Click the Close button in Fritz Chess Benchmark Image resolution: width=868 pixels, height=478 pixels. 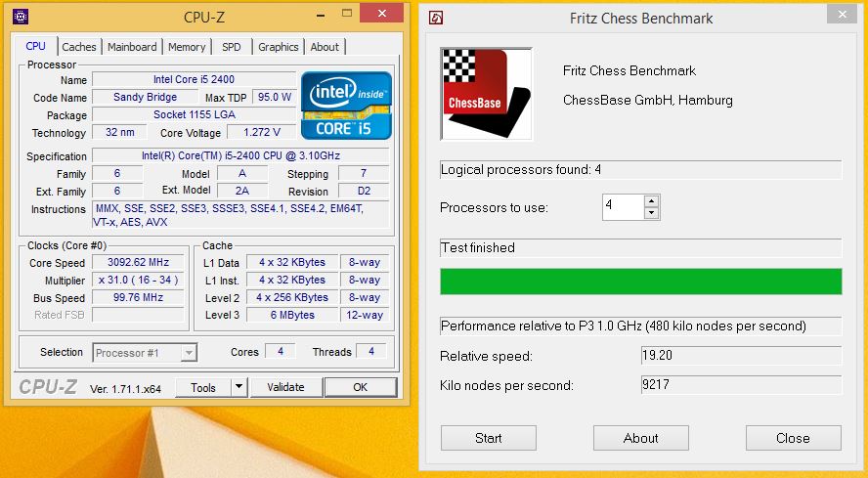794,438
